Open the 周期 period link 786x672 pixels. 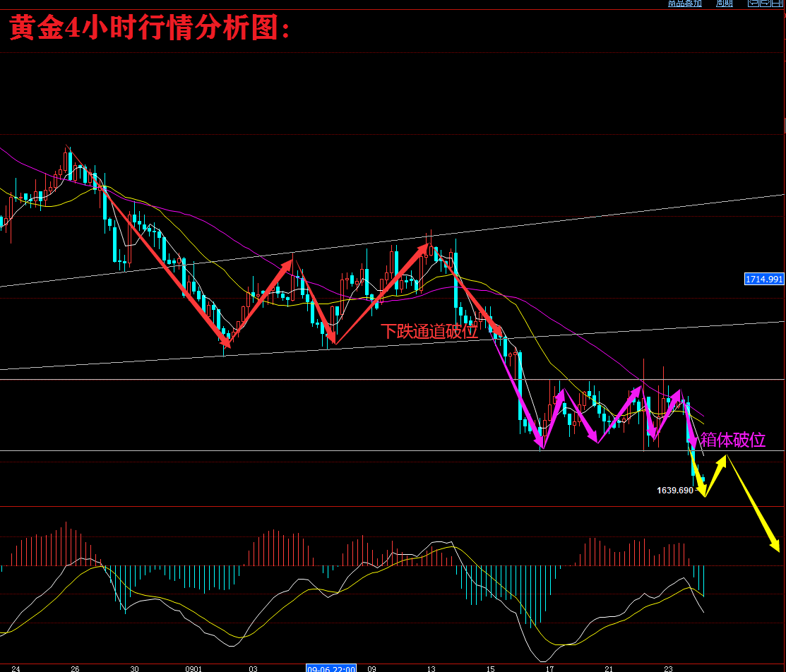[725, 3]
